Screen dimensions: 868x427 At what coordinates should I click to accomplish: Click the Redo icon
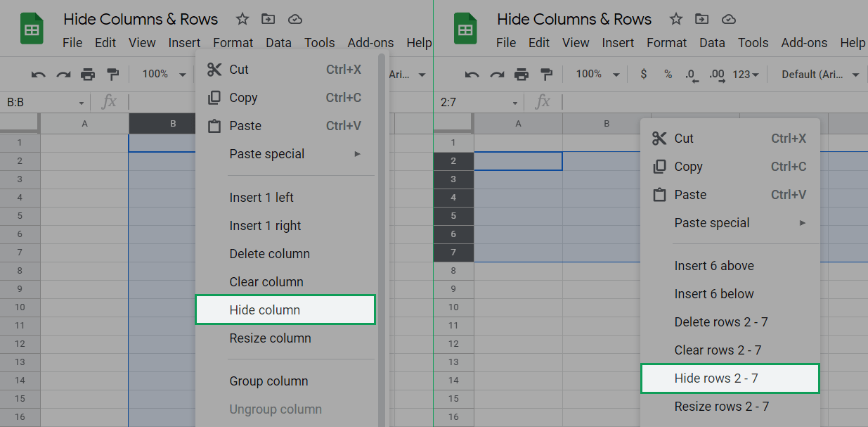[63, 74]
